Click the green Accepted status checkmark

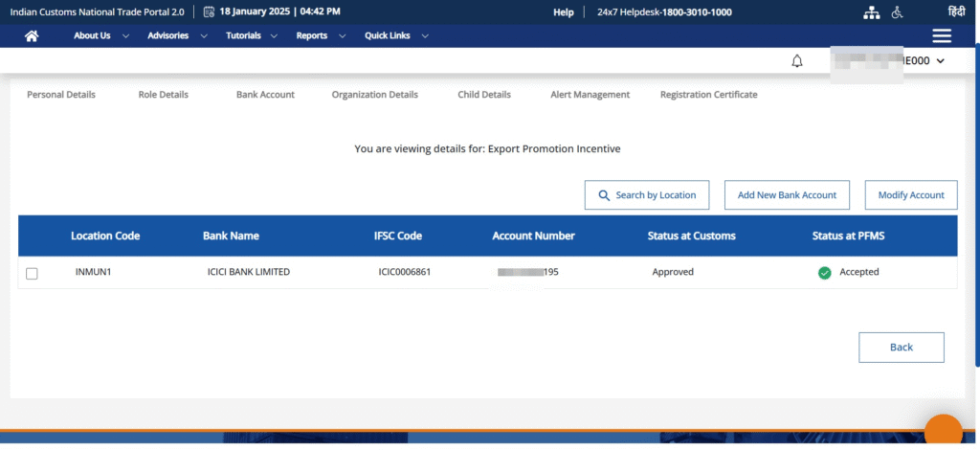coord(824,273)
